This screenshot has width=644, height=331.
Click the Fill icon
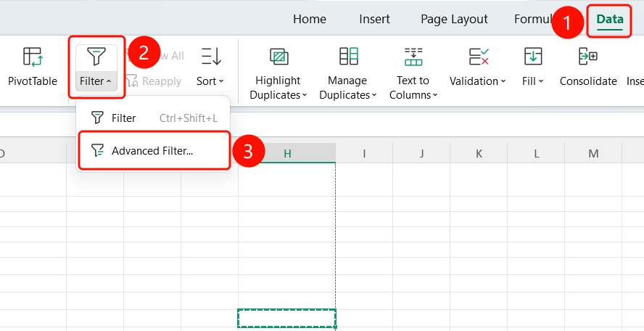[x=533, y=57]
